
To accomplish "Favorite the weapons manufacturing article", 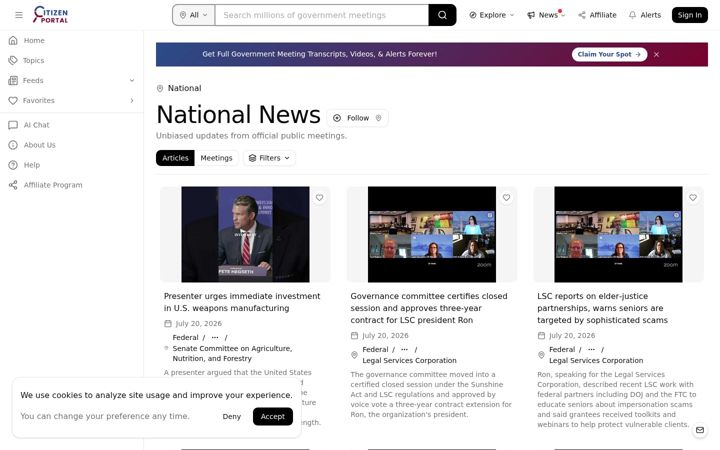I will click(319, 197).
